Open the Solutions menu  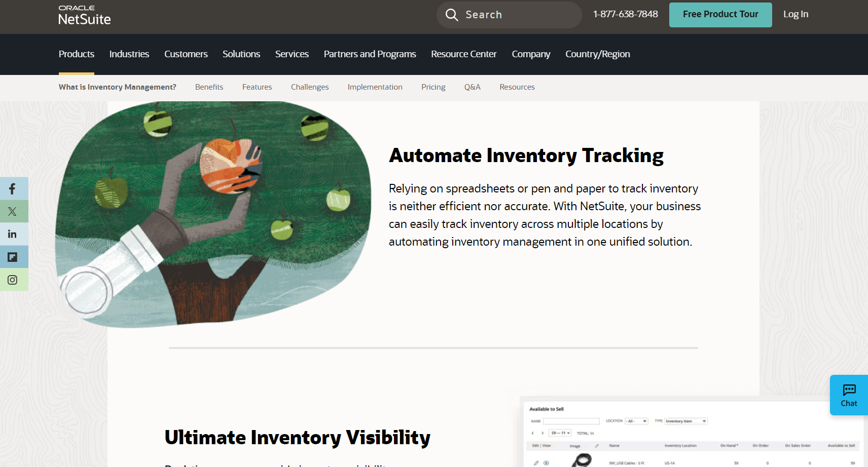(241, 54)
